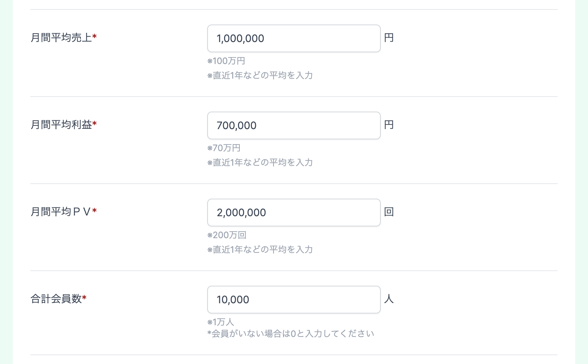Select the 合計会員数 input showing 10,000
Screen dimensions: 588x364
tap(294, 300)
